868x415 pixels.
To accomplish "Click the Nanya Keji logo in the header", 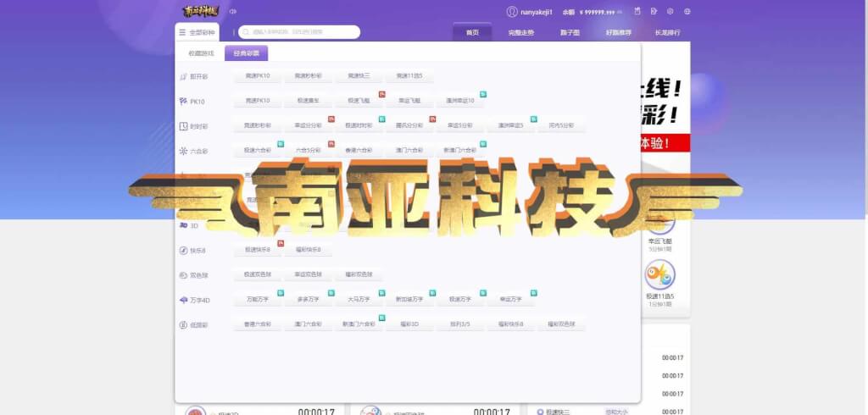I will [200, 11].
